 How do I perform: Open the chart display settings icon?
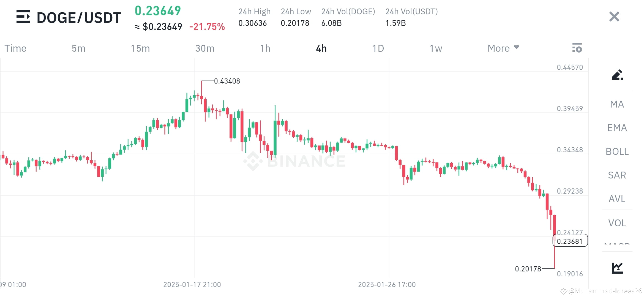click(577, 48)
